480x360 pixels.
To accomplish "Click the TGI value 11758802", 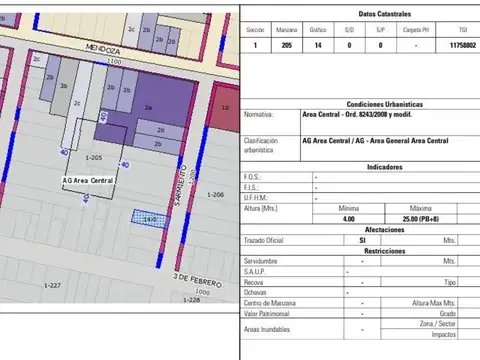I will [x=463, y=45].
